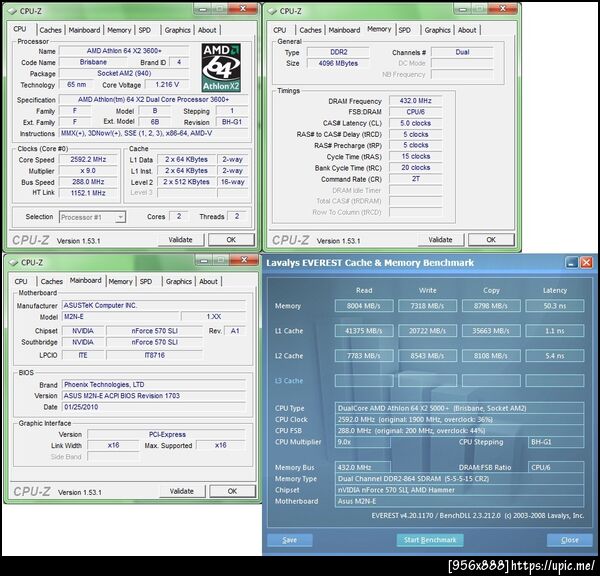Click the L1 Cache Read 41375 MB/s result
The height and width of the screenshot is (576, 600).
364,331
